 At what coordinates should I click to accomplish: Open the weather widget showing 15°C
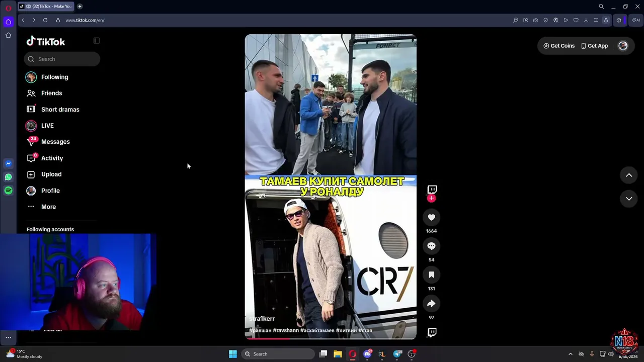[x=24, y=354]
